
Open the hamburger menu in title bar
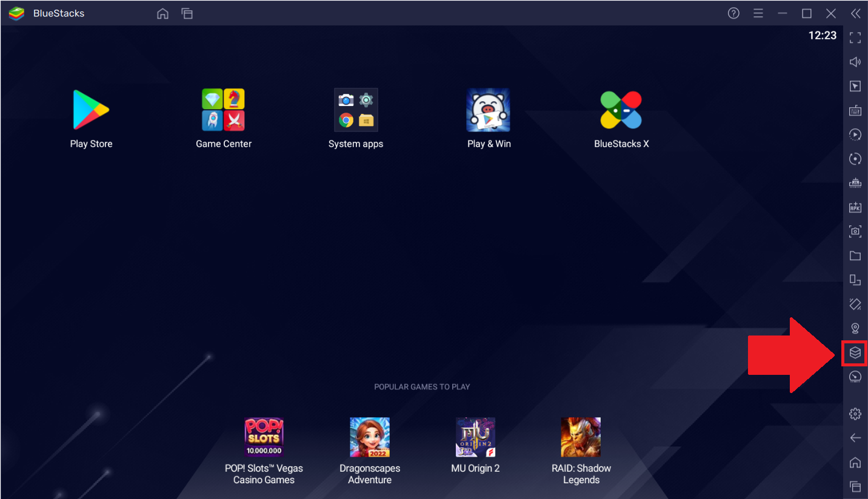[758, 13]
